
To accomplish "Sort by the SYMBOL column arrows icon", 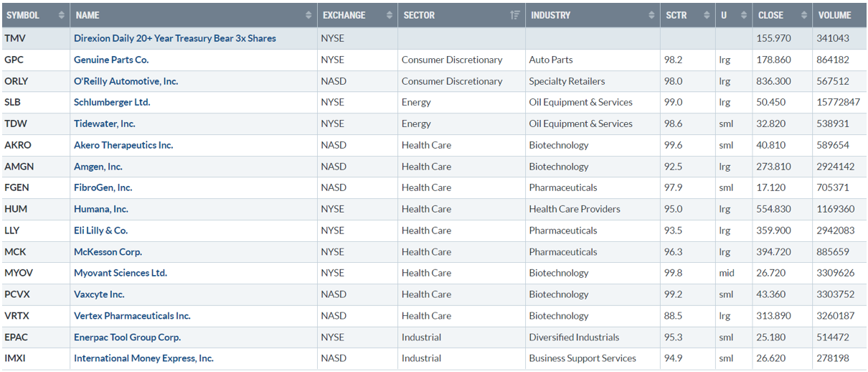I will (61, 15).
